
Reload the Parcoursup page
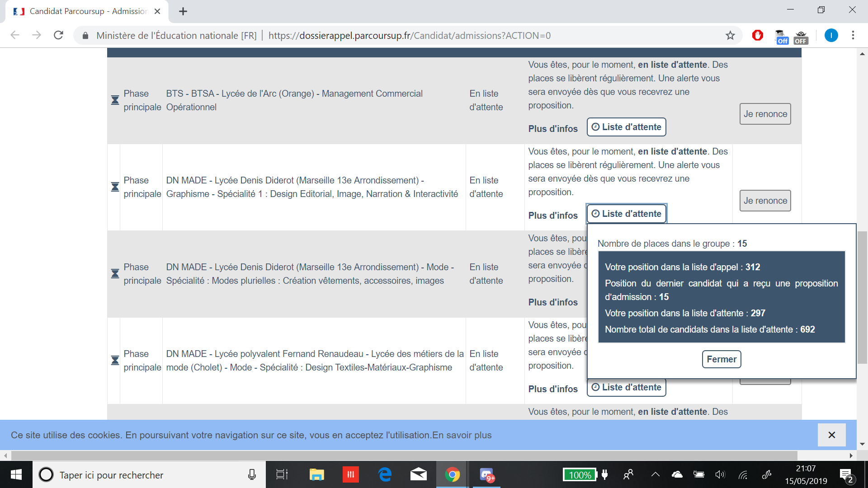(x=58, y=35)
